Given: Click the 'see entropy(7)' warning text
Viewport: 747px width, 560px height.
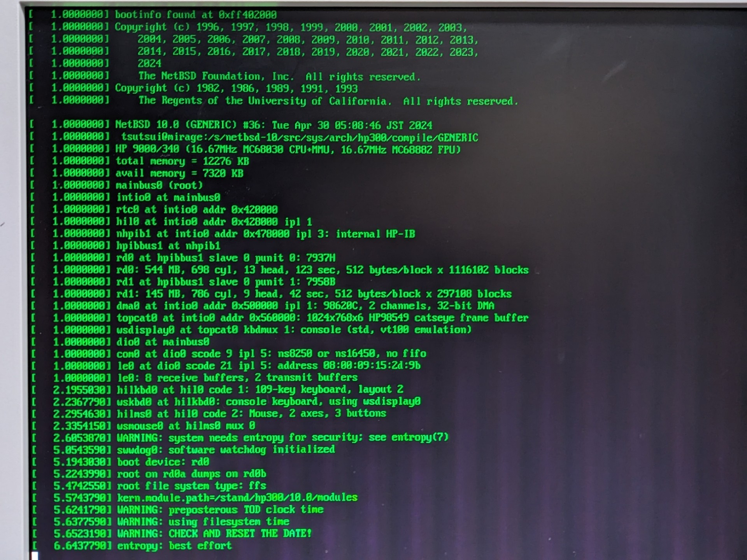Looking at the screenshot, I should 409,437.
